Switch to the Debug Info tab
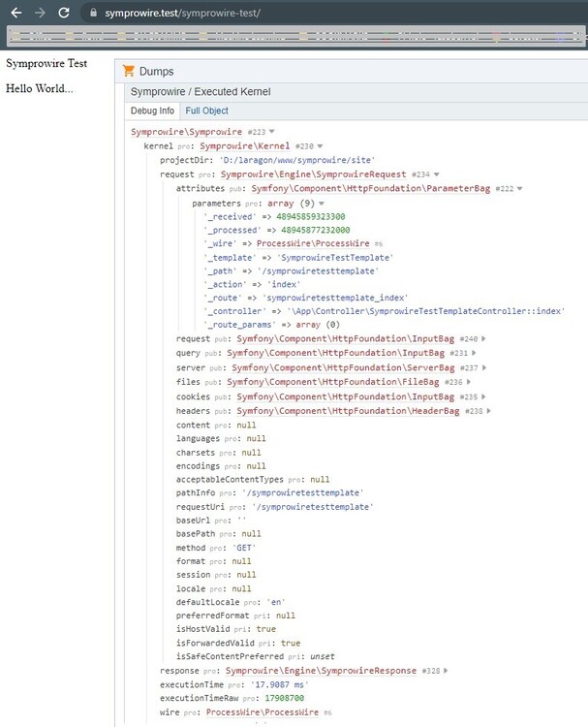 tap(152, 111)
